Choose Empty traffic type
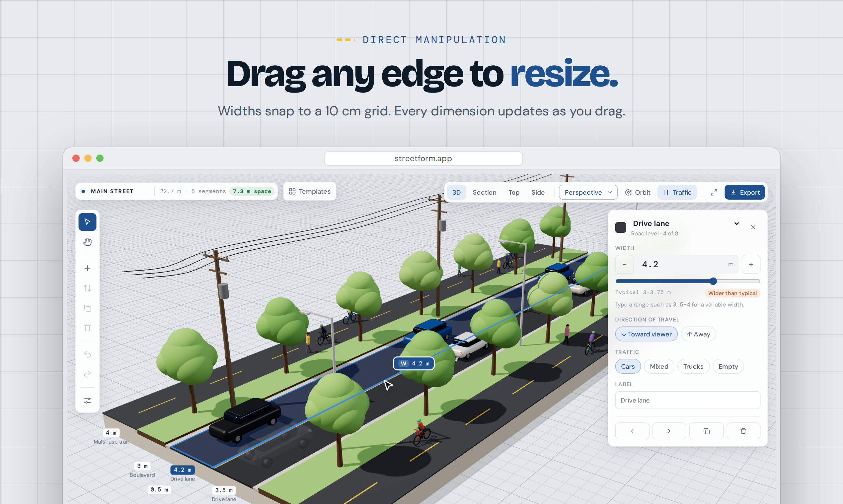843x504 pixels. [728, 366]
